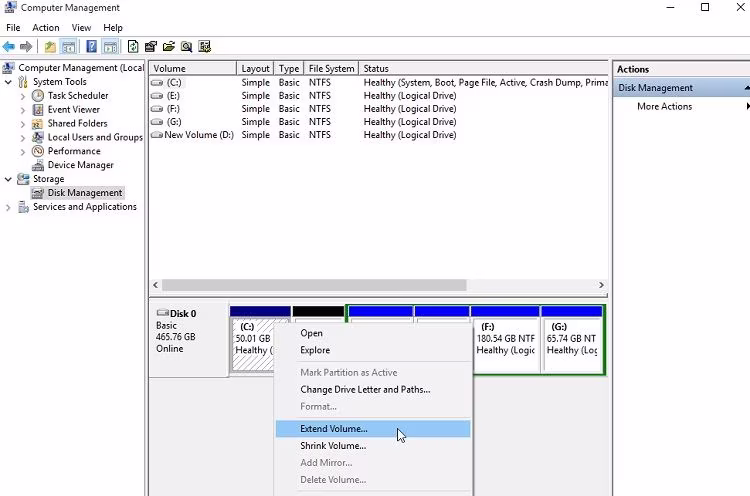The image size is (750, 496).
Task: Click the Storage icon in the tree
Action: pyautogui.click(x=23, y=179)
